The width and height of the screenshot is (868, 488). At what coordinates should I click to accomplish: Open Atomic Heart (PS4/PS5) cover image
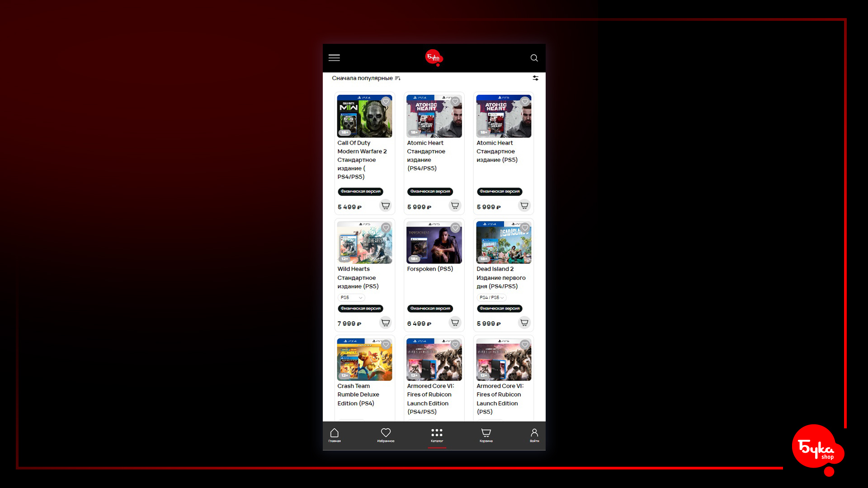(434, 116)
